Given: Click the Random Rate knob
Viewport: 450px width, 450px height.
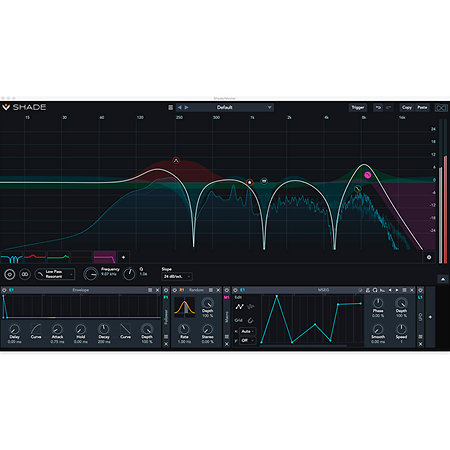Looking at the screenshot, I should 184,329.
